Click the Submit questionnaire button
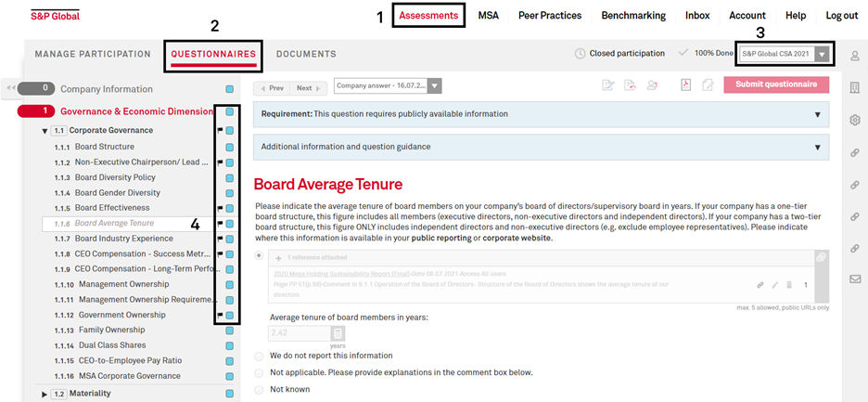This screenshot has height=402, width=868. 776,84
